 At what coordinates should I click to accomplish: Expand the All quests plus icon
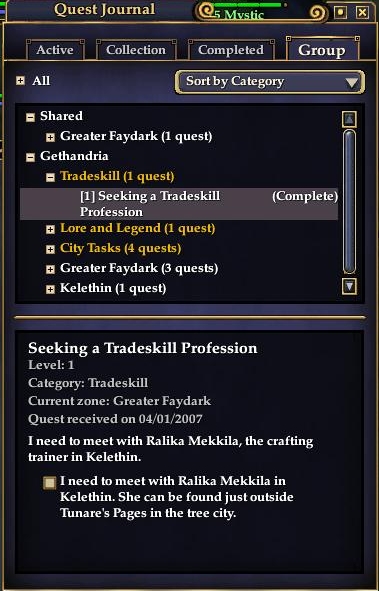pyautogui.click(x=20, y=81)
